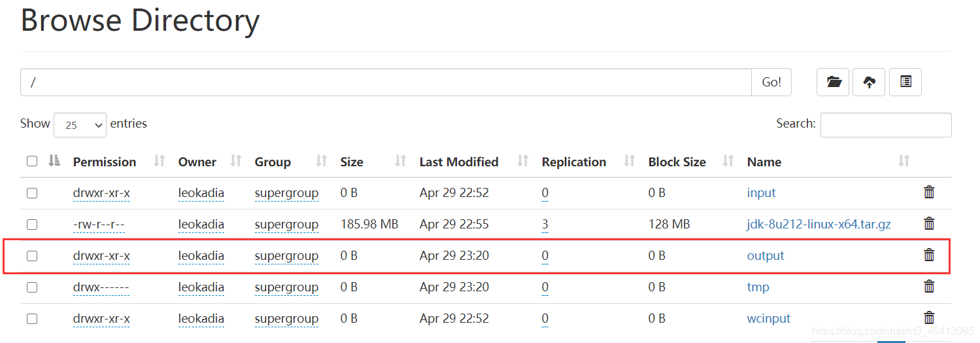Open the wcinput directory link
The height and width of the screenshot is (343, 980).
(769, 318)
